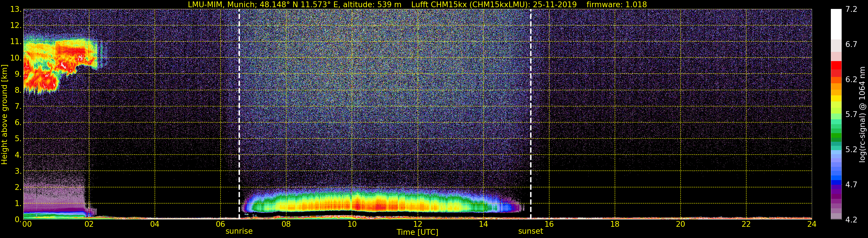Click the colorbar tick label "4.7"
This screenshot has height=238, width=868.
point(851,184)
